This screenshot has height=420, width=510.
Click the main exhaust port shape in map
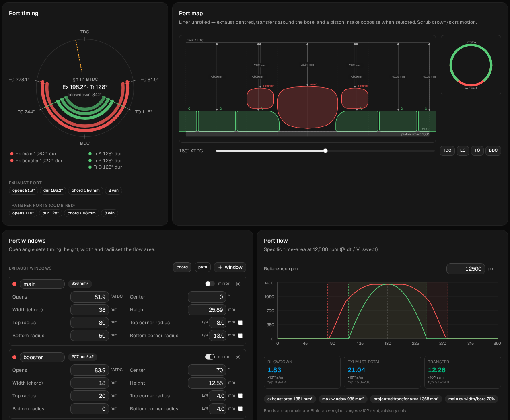click(x=307, y=107)
